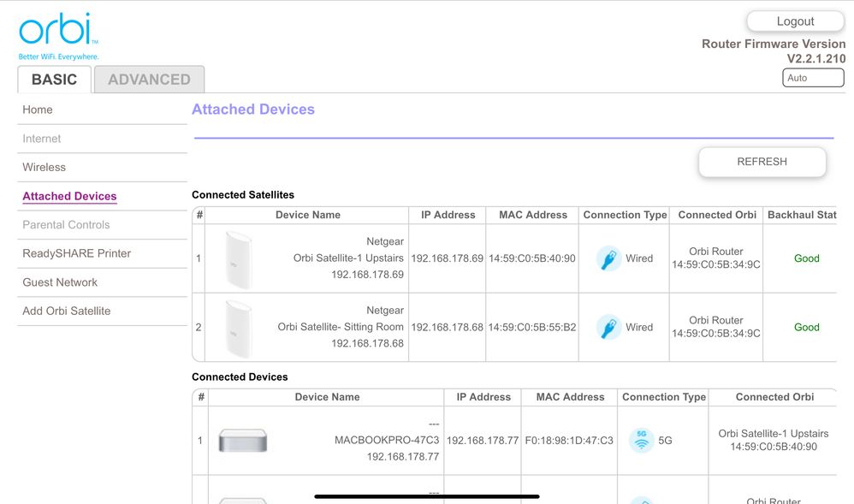854x504 pixels.
Task: Click the Orbi Satellite-1 Upstairs device image
Action: [x=240, y=258]
